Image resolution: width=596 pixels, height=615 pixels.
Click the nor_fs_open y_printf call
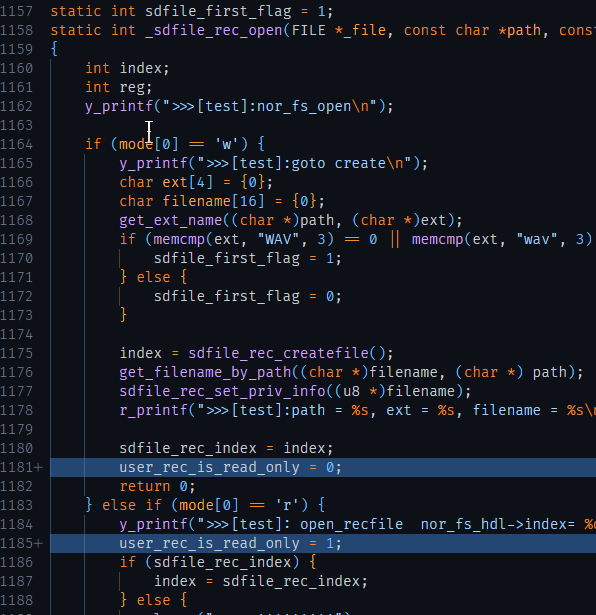click(x=239, y=106)
